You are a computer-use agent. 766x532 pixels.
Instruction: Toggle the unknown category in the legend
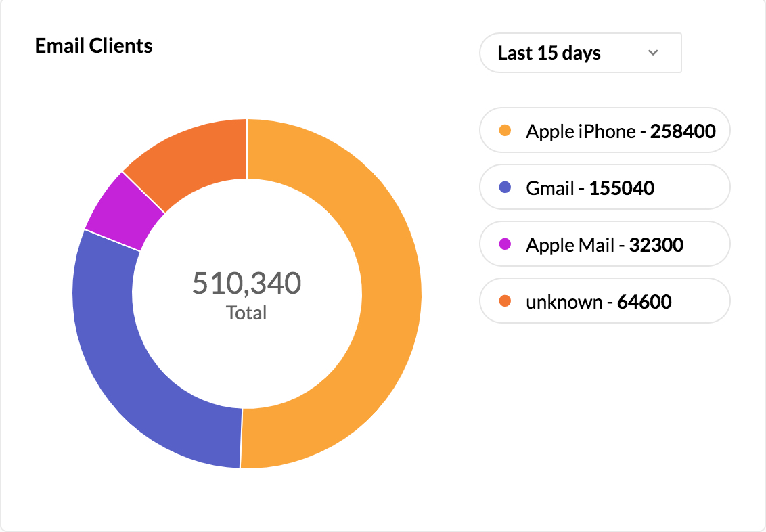604,301
